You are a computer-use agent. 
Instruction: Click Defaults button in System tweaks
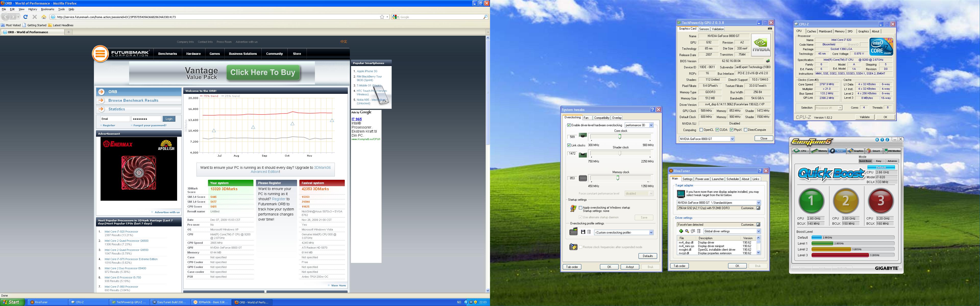pyautogui.click(x=647, y=256)
